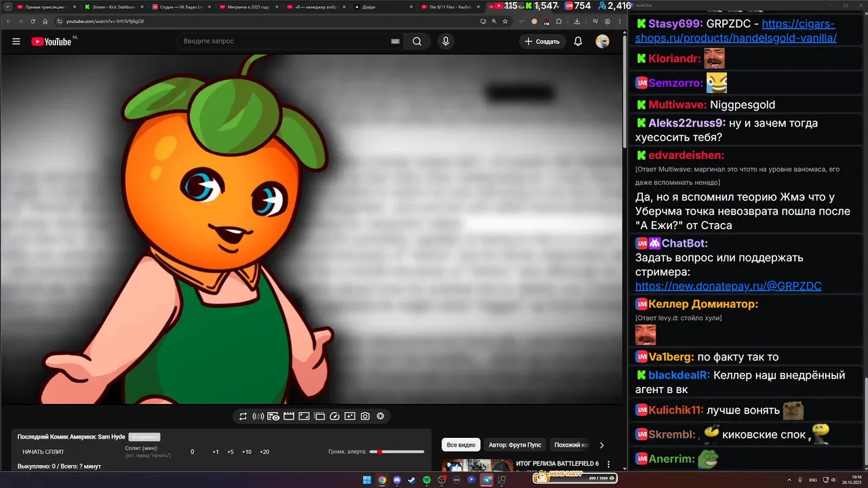The width and height of the screenshot is (868, 488).
Task: Click the dashed-window icon in player toolbar
Action: pos(319,416)
